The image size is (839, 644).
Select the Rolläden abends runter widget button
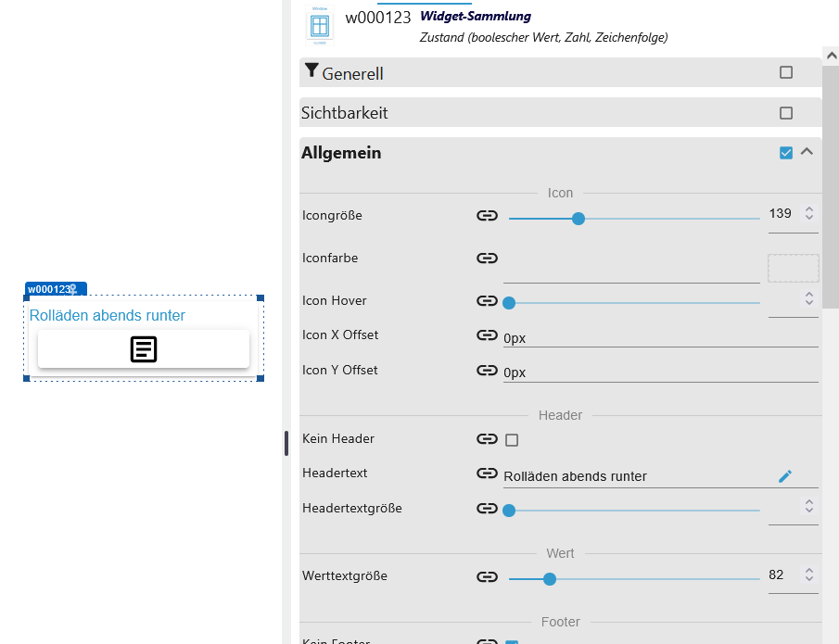[x=144, y=349]
